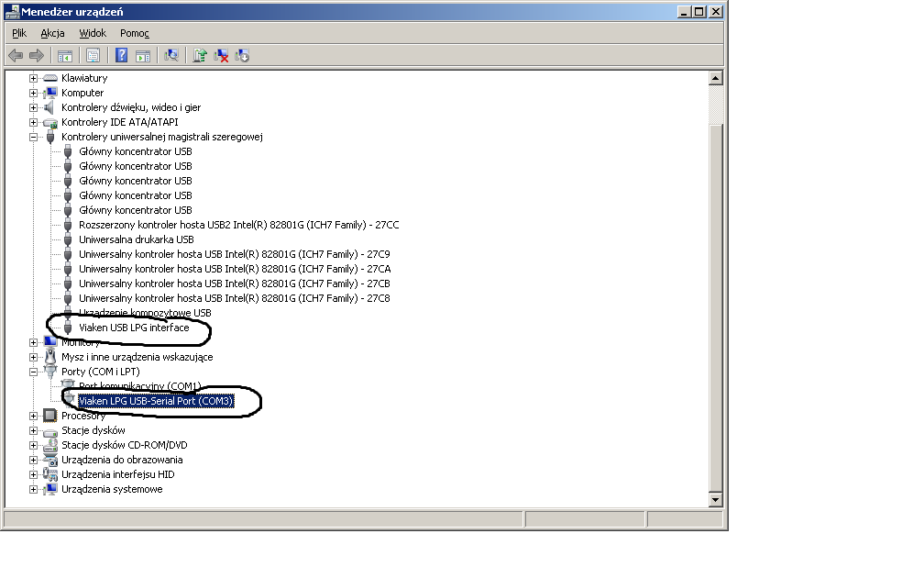Click icon beside Urządzenia systemowe
924x578 pixels.
[50, 489]
